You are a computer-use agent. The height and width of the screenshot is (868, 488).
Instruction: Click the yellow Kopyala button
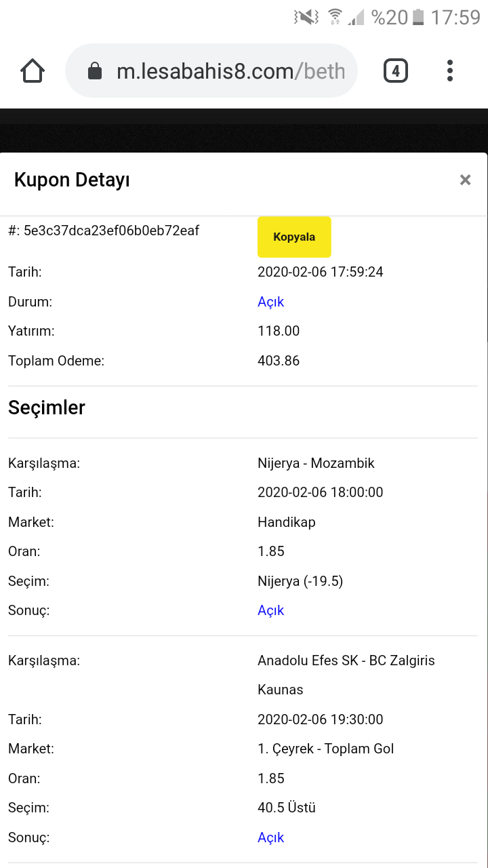(294, 237)
